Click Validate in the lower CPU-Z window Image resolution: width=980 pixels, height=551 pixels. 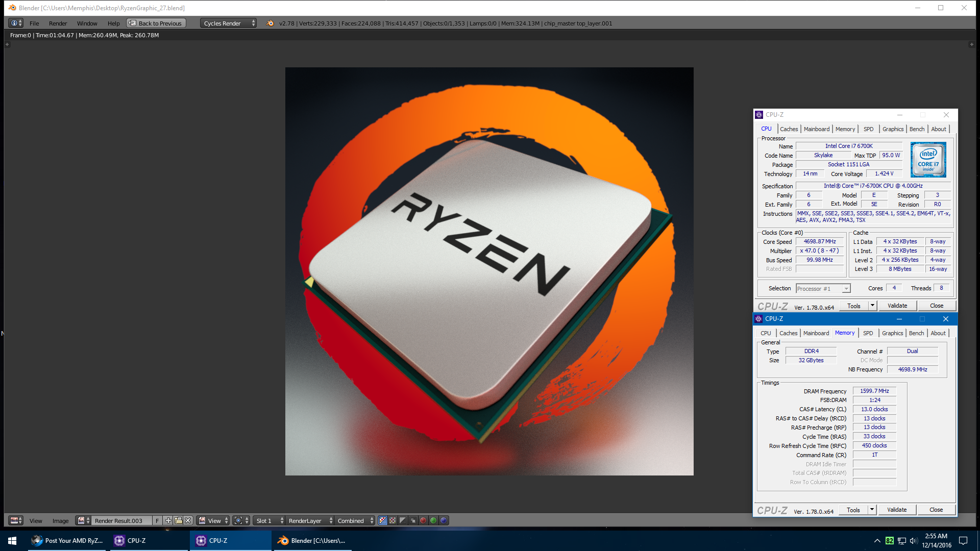click(897, 510)
